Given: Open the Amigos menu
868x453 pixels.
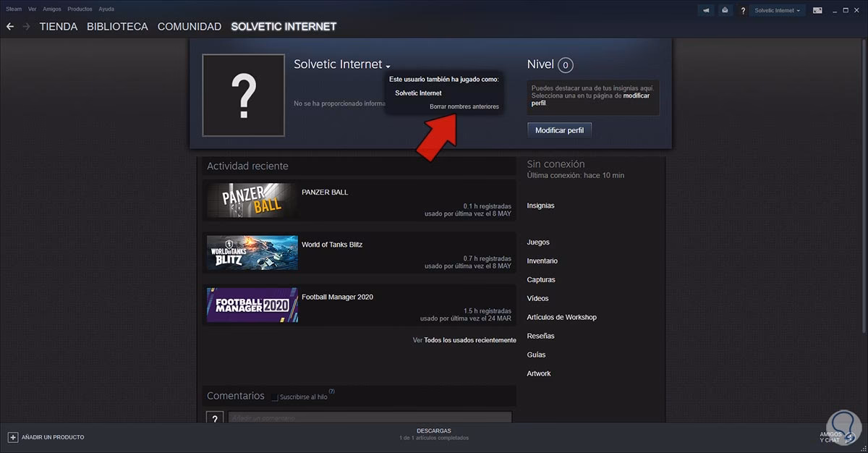Looking at the screenshot, I should tap(52, 9).
